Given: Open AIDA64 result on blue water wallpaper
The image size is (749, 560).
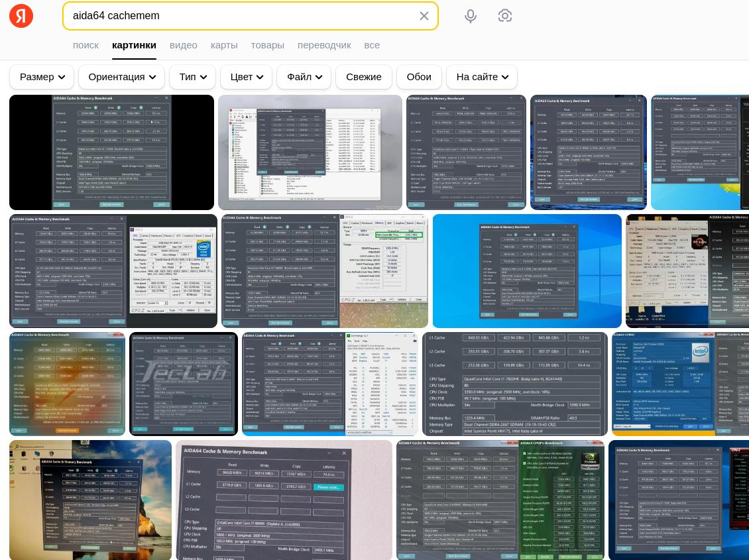Looking at the screenshot, I should pyautogui.click(x=589, y=152).
